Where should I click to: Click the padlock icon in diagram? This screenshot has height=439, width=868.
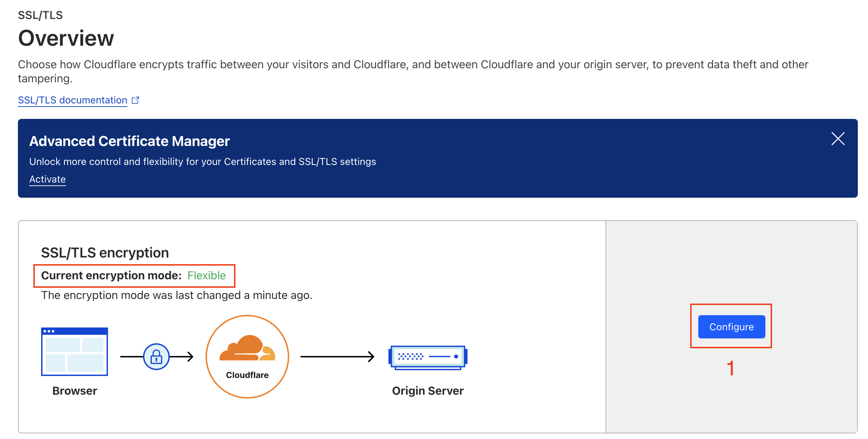(156, 357)
